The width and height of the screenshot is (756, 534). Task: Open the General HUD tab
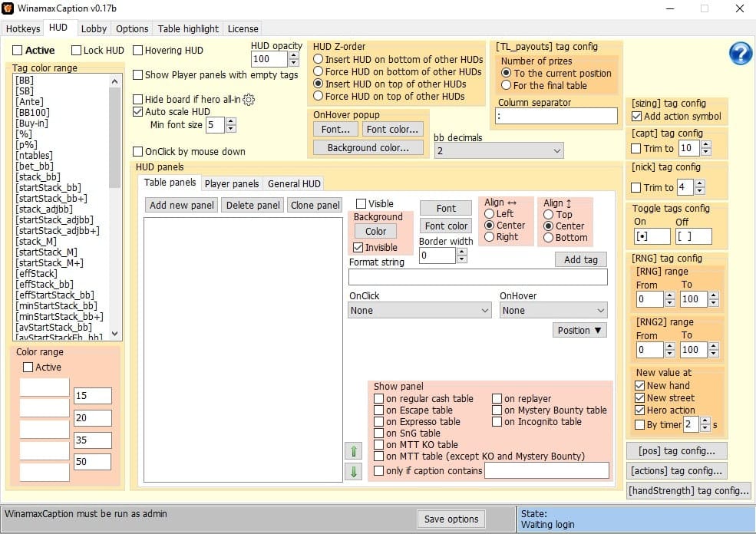(294, 183)
